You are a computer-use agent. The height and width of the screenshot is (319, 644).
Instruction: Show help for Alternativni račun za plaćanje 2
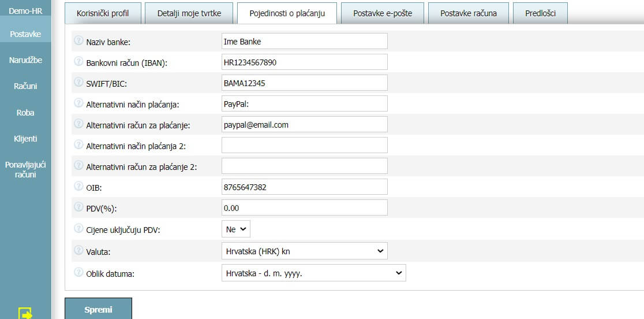[x=78, y=165]
